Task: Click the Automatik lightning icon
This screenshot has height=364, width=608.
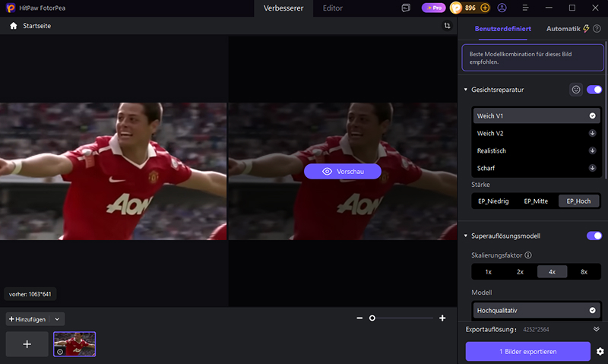Action: pos(586,28)
